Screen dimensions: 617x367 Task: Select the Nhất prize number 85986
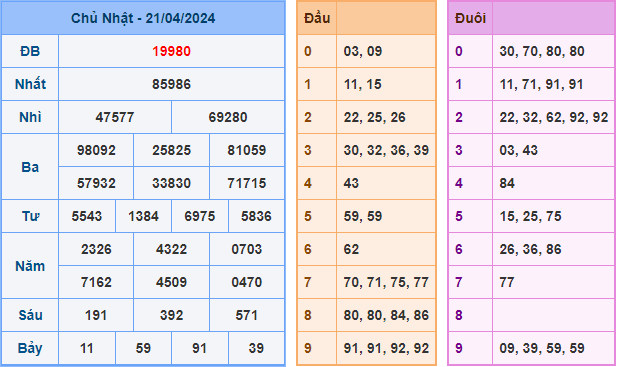click(x=172, y=84)
